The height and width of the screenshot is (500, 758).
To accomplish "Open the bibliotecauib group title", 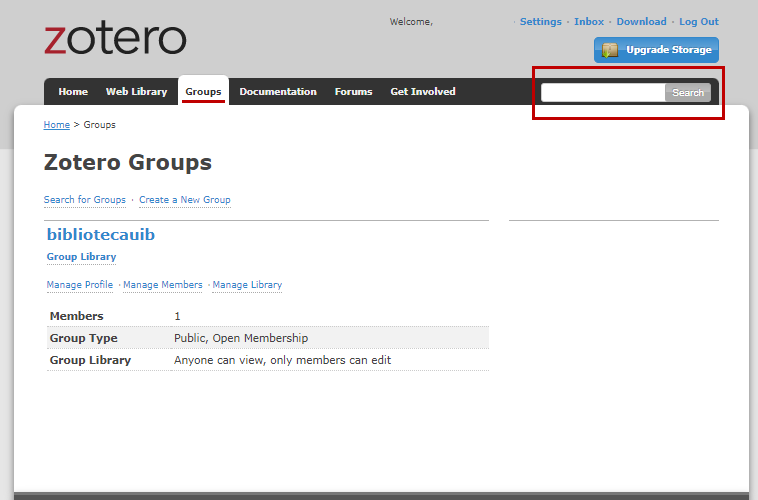I will 101,235.
